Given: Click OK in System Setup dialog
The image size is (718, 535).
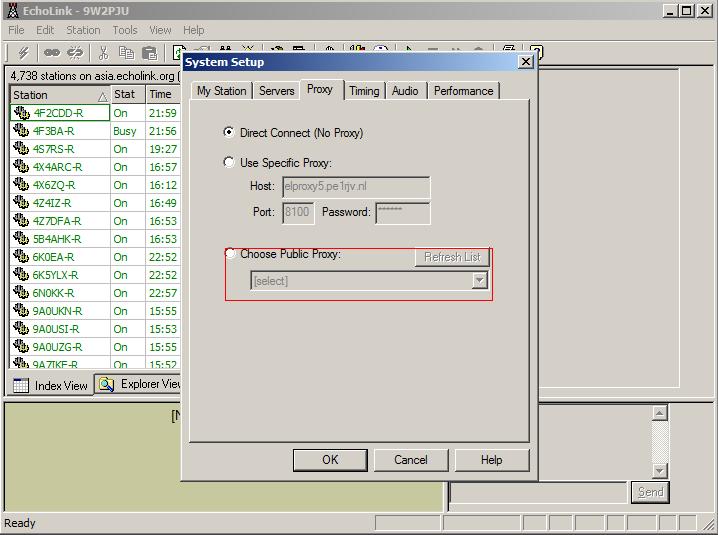Looking at the screenshot, I should click(x=330, y=459).
